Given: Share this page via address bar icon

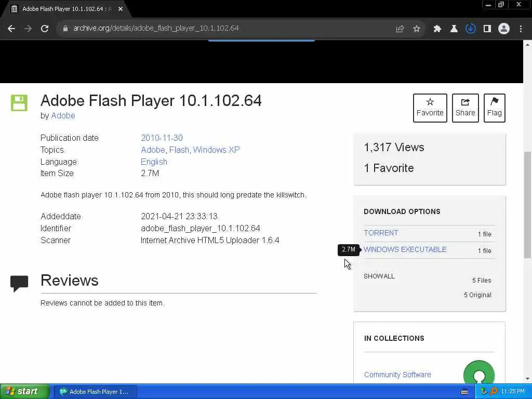Looking at the screenshot, I should (x=400, y=29).
